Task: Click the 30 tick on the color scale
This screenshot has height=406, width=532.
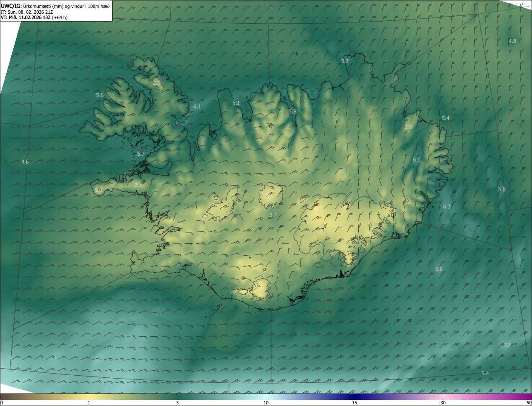Action: [443, 403]
